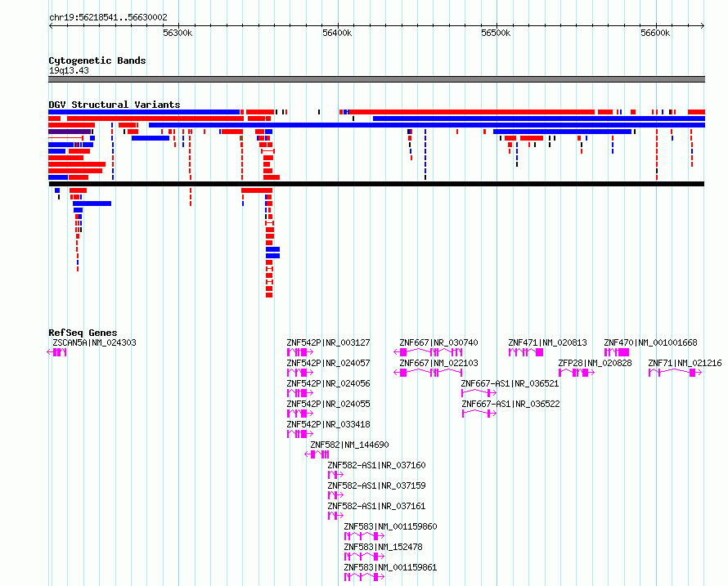The width and height of the screenshot is (728, 586).
Task: Open ZNF667-AS1|NR_036522 label
Action: pyautogui.click(x=510, y=404)
